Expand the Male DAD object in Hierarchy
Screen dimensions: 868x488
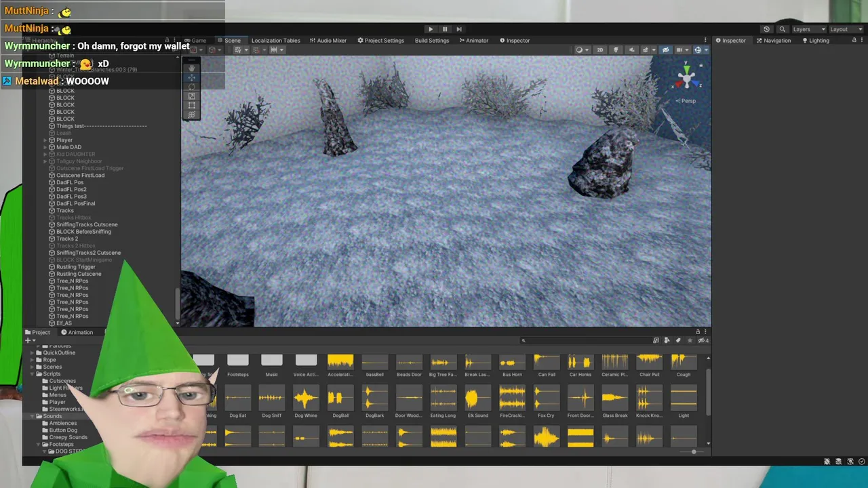pyautogui.click(x=45, y=147)
